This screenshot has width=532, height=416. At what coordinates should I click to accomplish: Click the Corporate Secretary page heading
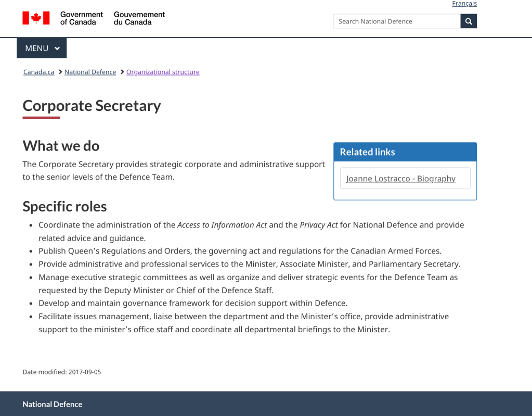click(92, 106)
